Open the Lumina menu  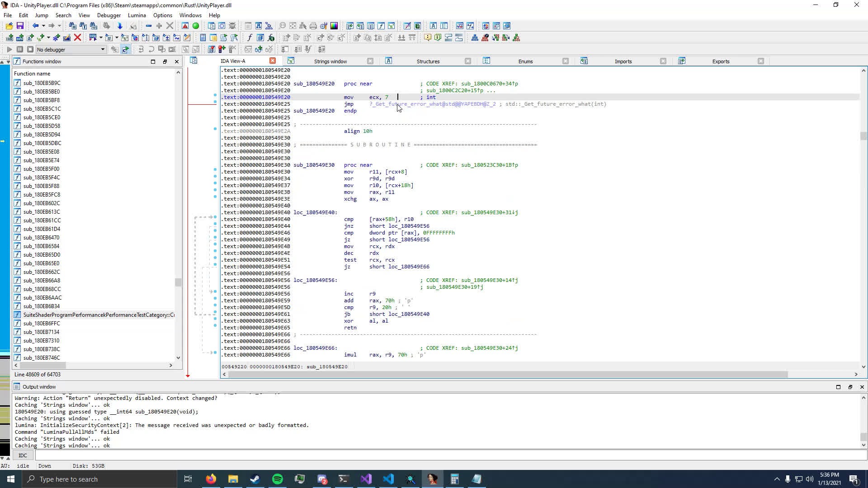(137, 15)
